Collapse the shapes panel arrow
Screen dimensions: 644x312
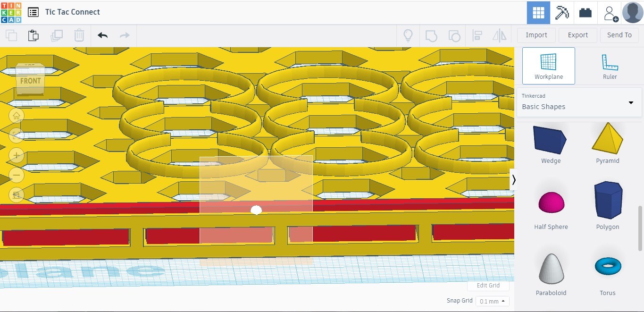[513, 180]
